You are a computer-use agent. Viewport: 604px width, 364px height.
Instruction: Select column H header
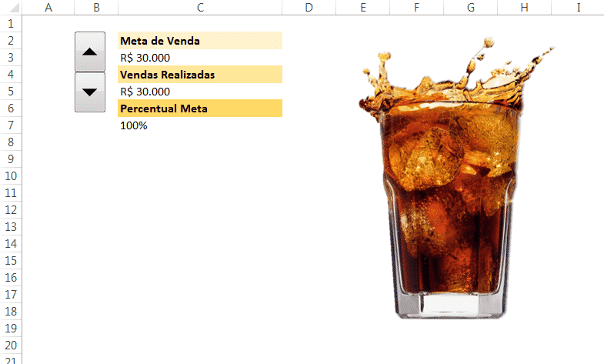coord(525,8)
